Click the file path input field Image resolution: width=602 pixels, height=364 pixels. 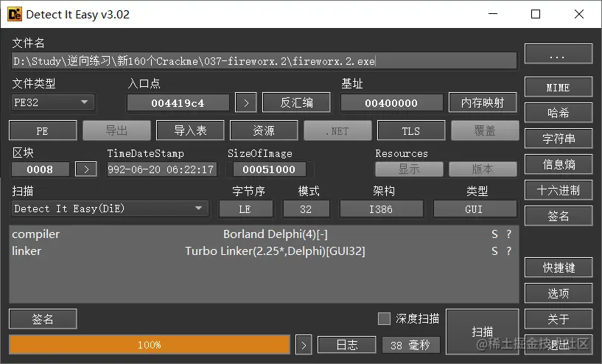point(264,61)
